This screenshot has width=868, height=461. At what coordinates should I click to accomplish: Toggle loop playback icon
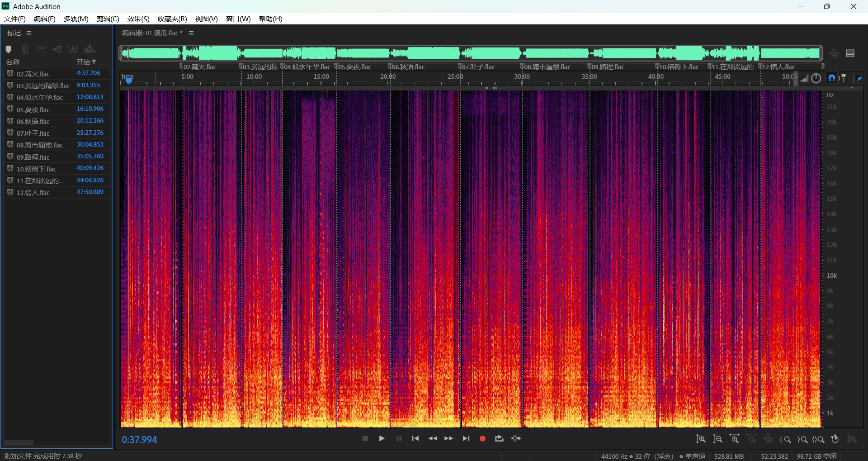[499, 438]
